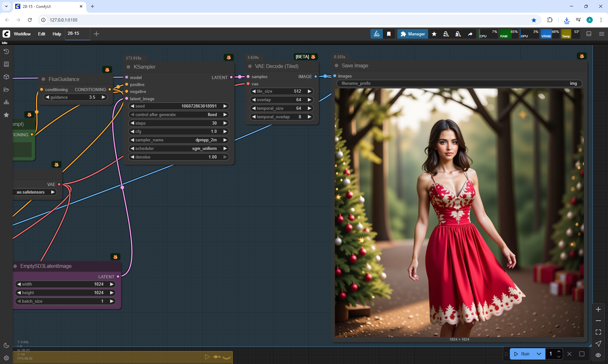Screen dimensions: 608x364
Task: Open settings gear in sidebar
Action: pos(6,358)
